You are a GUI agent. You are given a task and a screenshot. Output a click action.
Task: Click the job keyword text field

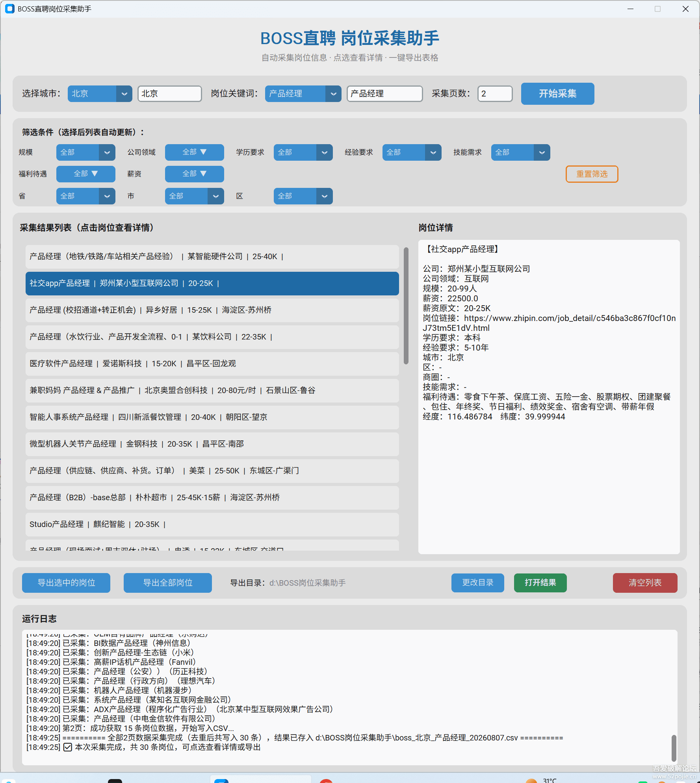coord(384,94)
